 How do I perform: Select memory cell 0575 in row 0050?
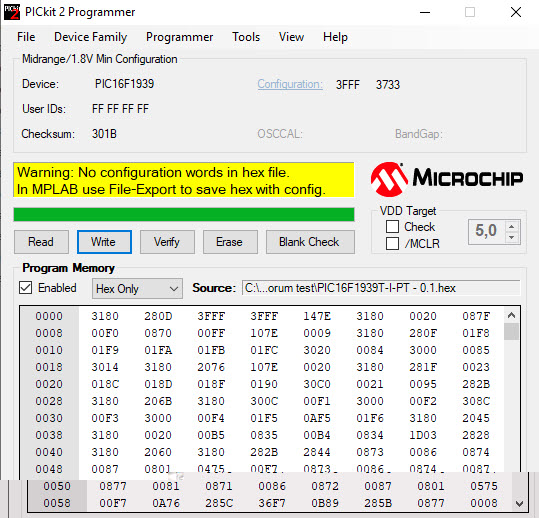(x=484, y=486)
